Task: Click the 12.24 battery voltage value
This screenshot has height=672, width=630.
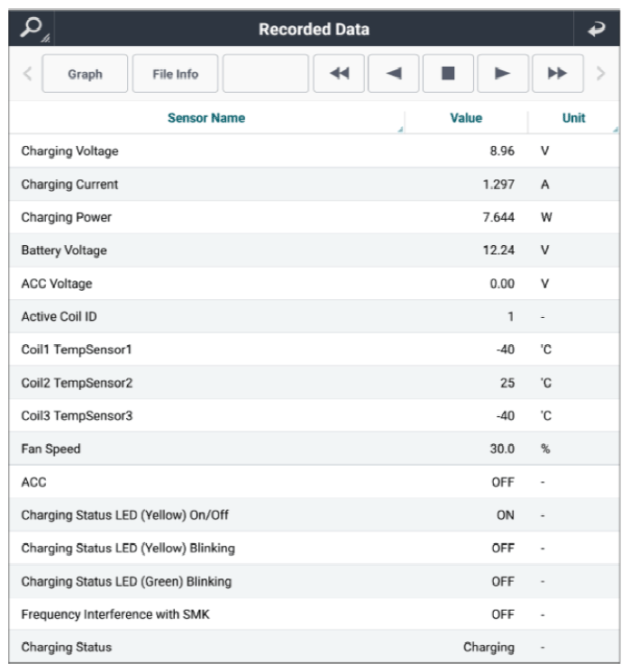Action: [x=498, y=250]
